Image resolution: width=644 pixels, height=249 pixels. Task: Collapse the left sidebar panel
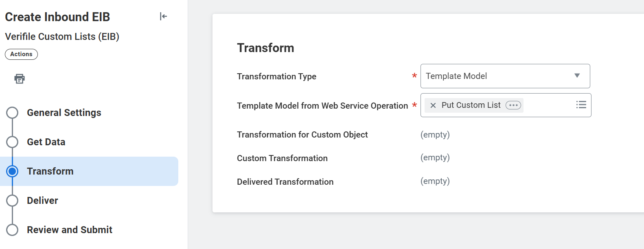click(x=163, y=16)
